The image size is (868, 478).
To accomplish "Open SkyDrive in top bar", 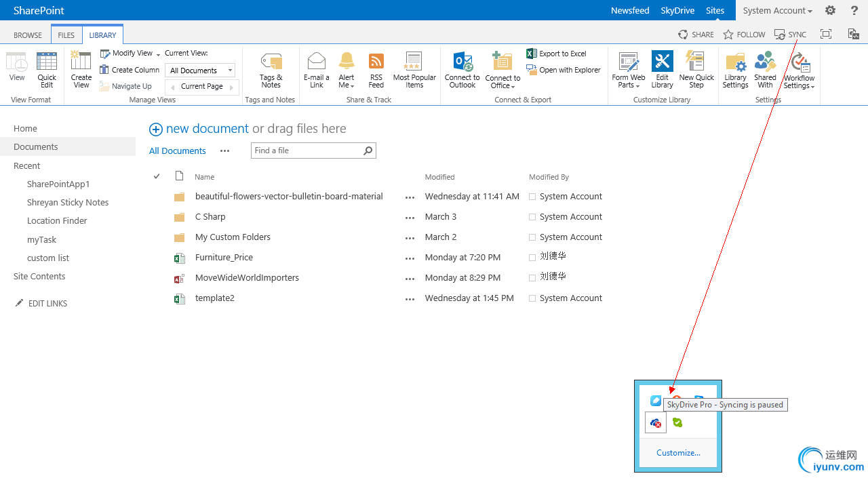I will point(677,10).
